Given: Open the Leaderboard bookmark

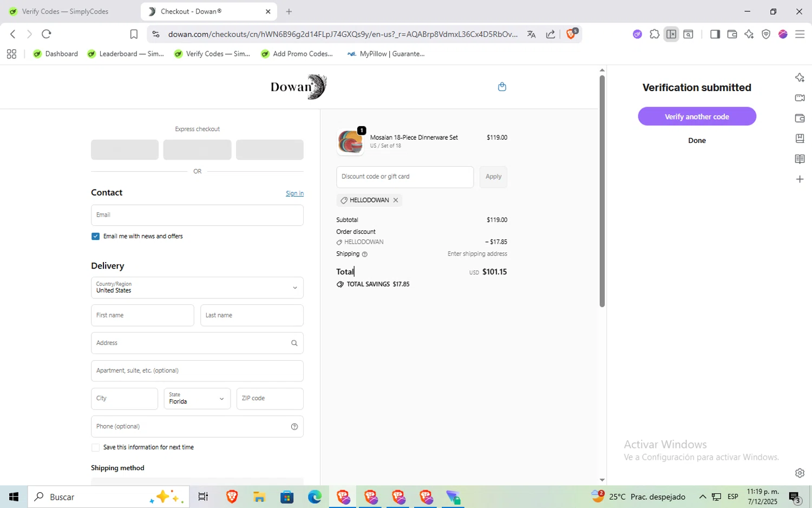Looking at the screenshot, I should tap(126, 54).
